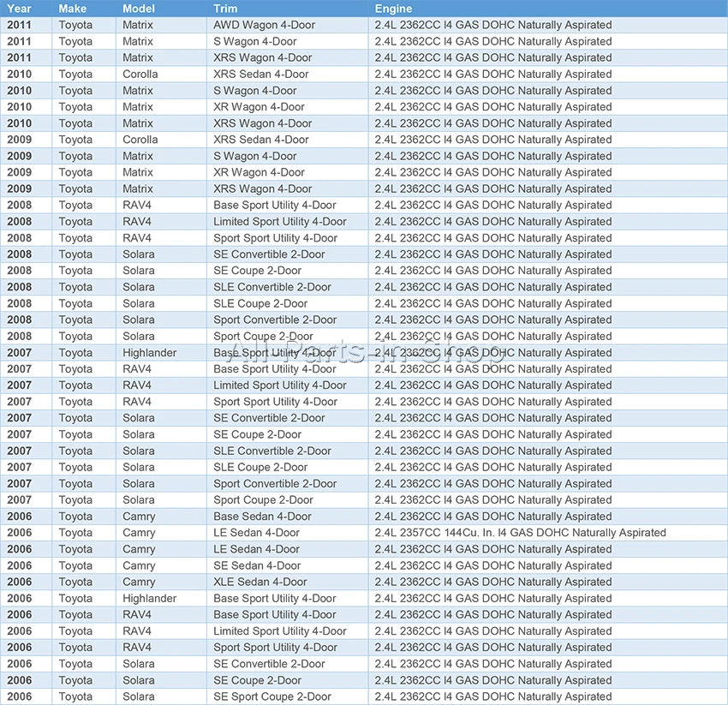Select 'SLE Convertible 2-Door' in the 2008 row
The height and width of the screenshot is (705, 728).
(272, 287)
